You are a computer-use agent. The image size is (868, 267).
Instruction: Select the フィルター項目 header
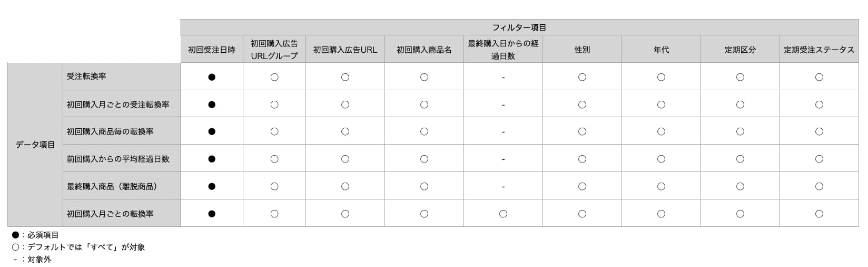(x=519, y=27)
